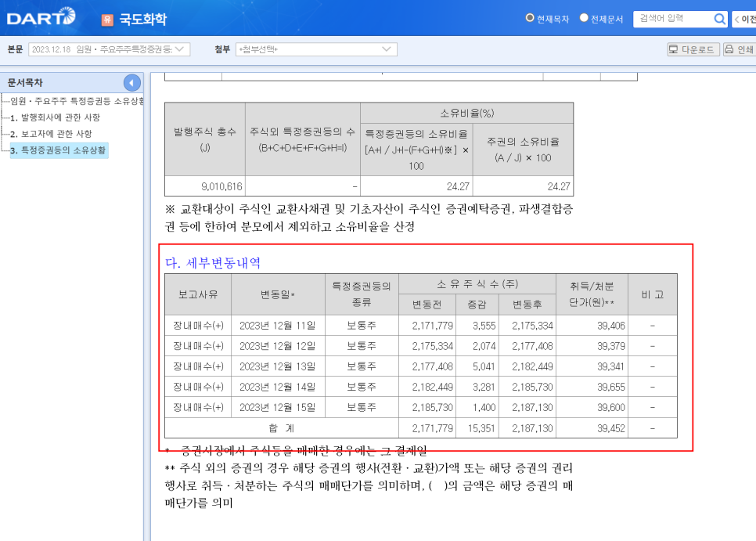The image size is (756, 541).
Task: Click the 이전 navigation button
Action: click(744, 20)
